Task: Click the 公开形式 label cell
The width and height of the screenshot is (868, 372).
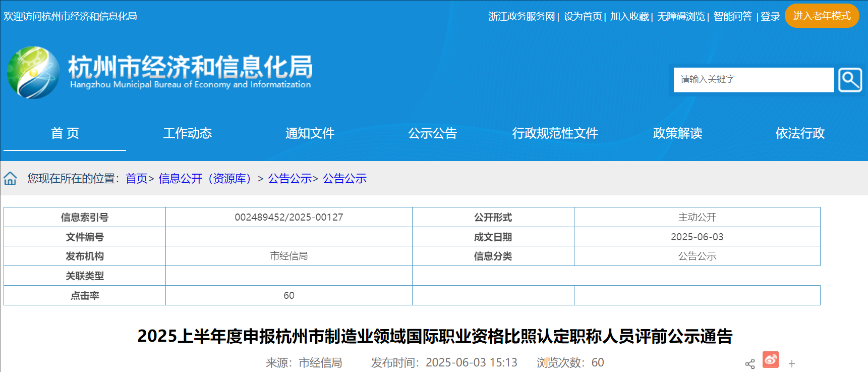Action: 493,217
